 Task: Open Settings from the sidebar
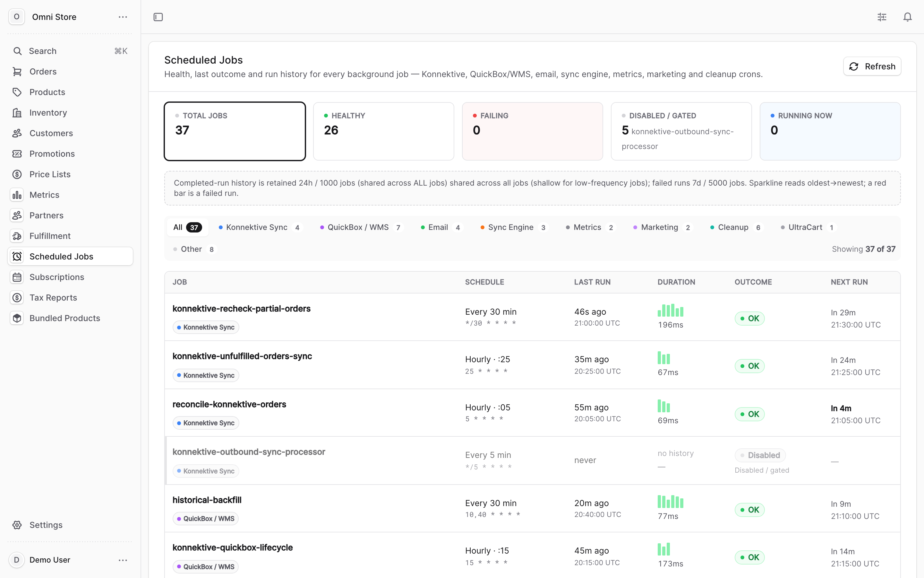click(x=70, y=525)
